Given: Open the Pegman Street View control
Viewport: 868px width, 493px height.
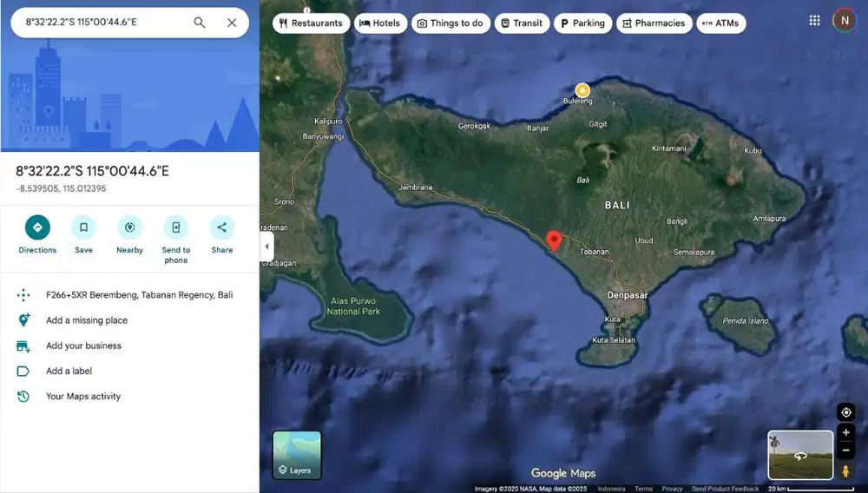Looking at the screenshot, I should coord(845,471).
